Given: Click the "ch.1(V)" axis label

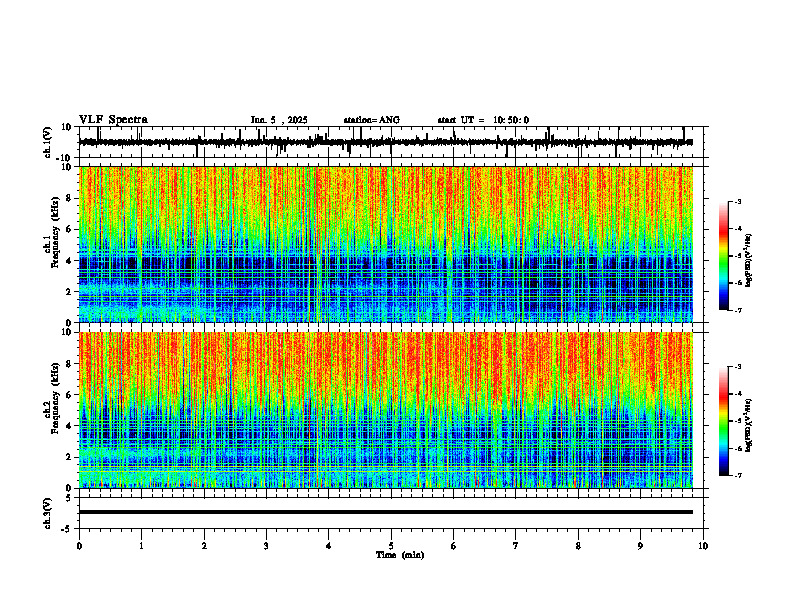Looking at the screenshot, I should coord(48,142).
